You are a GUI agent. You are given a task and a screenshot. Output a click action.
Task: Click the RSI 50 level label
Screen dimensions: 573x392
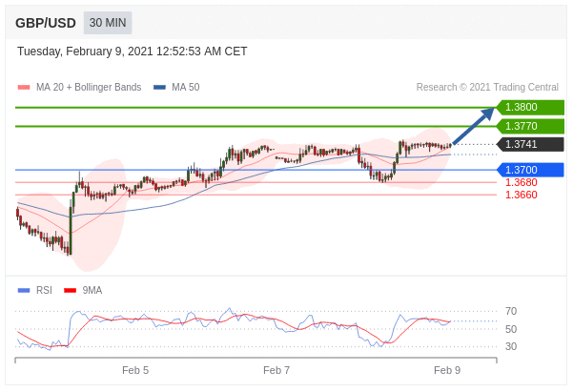[x=511, y=329]
